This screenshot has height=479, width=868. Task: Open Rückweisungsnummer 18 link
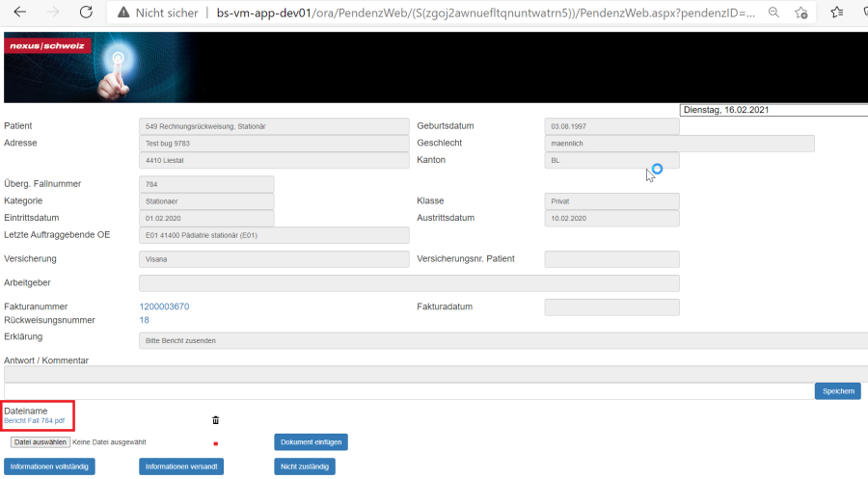pos(144,320)
